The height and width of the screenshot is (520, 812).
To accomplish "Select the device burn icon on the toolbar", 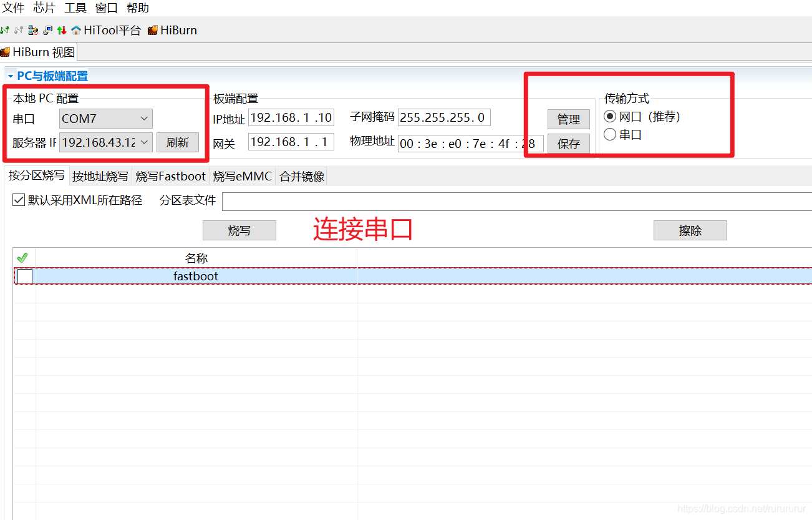I will pos(33,30).
